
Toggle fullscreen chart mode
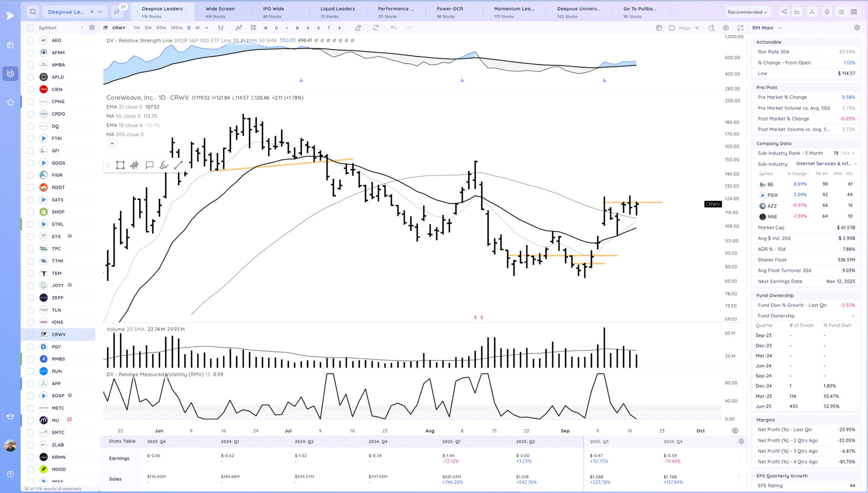(741, 28)
